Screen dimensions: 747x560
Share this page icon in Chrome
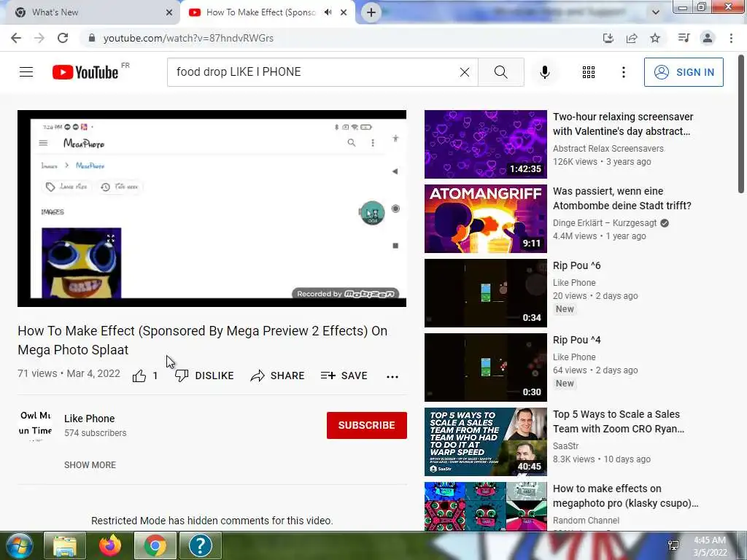tap(632, 38)
